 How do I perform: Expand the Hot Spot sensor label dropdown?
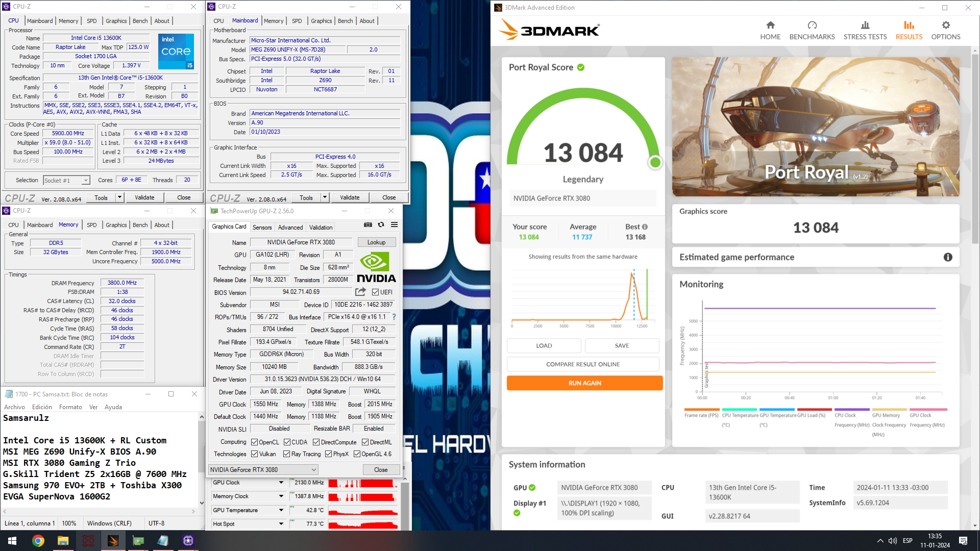(x=281, y=524)
